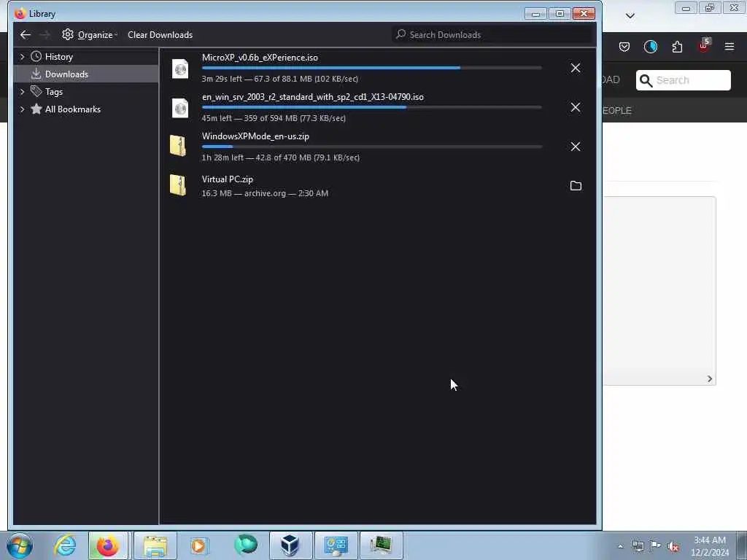This screenshot has width=747, height=560.
Task: Cancel the WindowsXPMode_en-us.zip download
Action: coord(576,147)
